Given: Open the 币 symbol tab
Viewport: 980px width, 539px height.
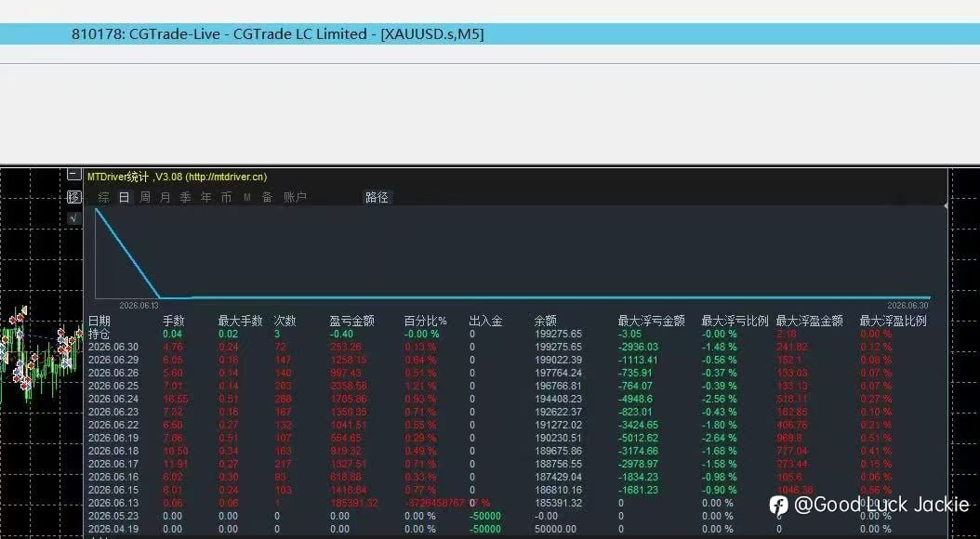Looking at the screenshot, I should pos(226,197).
